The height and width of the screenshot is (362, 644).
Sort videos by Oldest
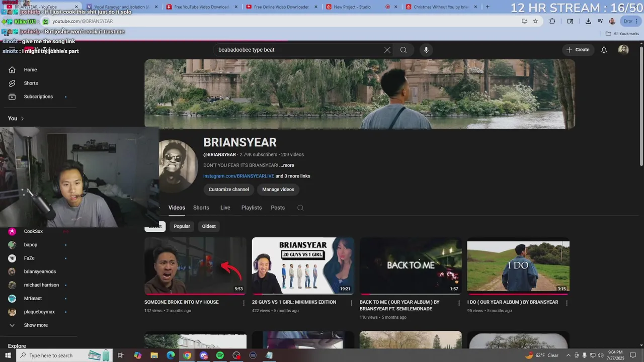(209, 226)
